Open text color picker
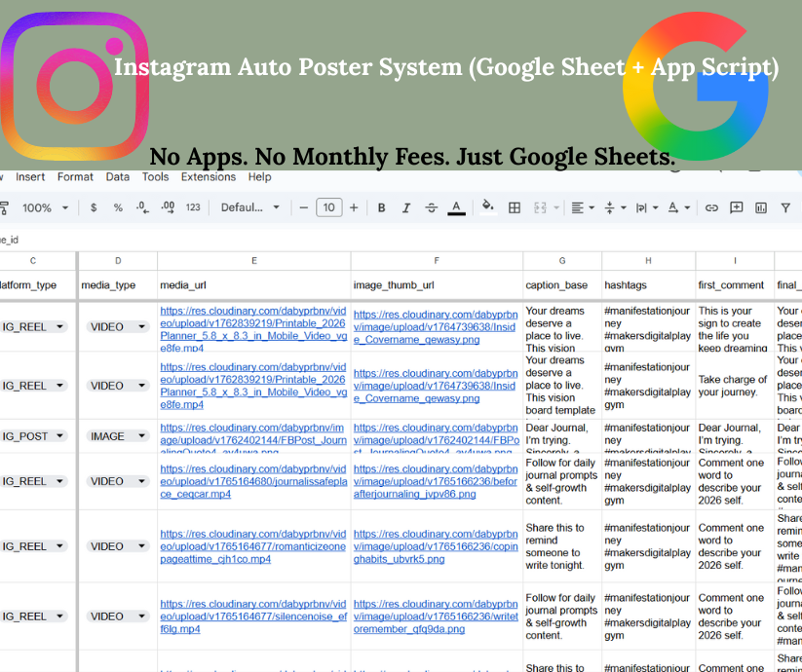Viewport: 802px width, 672px height. [x=456, y=208]
